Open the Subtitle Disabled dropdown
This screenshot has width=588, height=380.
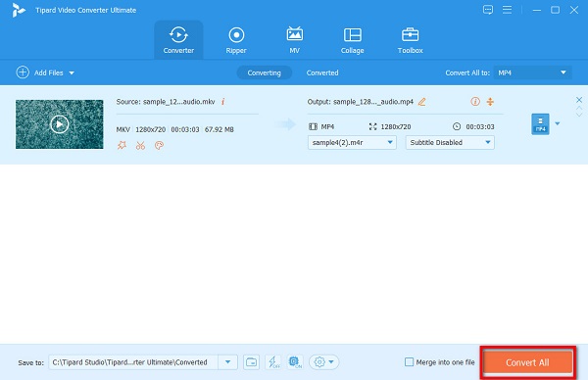pyautogui.click(x=450, y=142)
